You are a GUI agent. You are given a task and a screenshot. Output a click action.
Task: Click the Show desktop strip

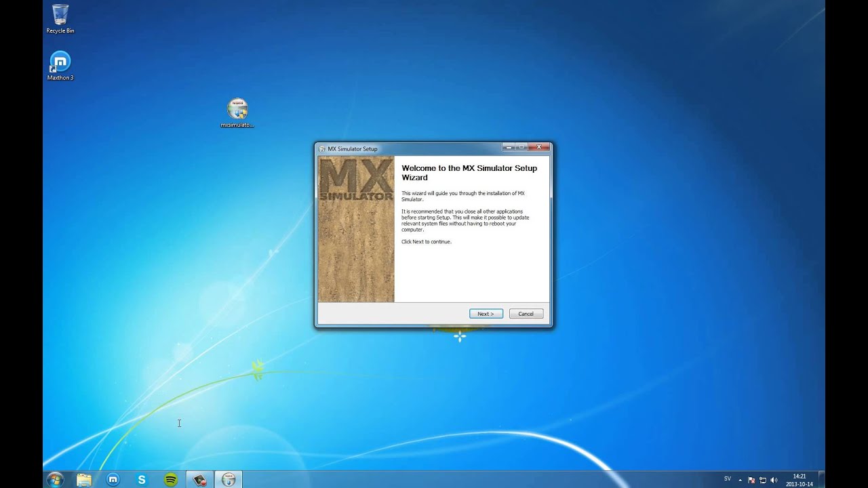[x=821, y=480]
